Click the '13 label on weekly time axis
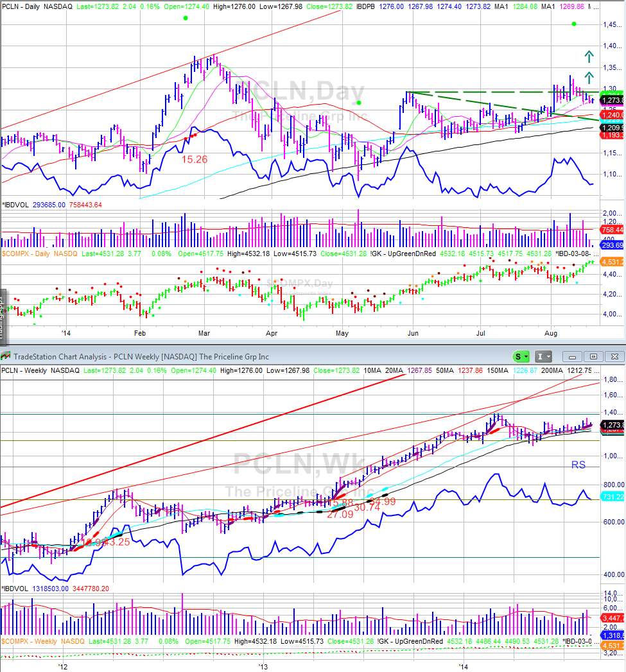Viewport: 626px width, 672px height. pos(263,667)
